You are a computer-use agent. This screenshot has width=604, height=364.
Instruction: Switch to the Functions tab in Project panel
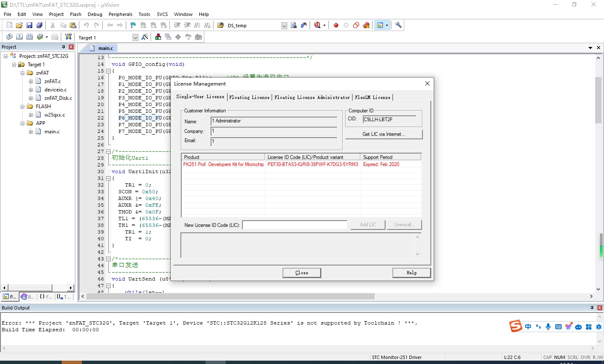(46, 296)
